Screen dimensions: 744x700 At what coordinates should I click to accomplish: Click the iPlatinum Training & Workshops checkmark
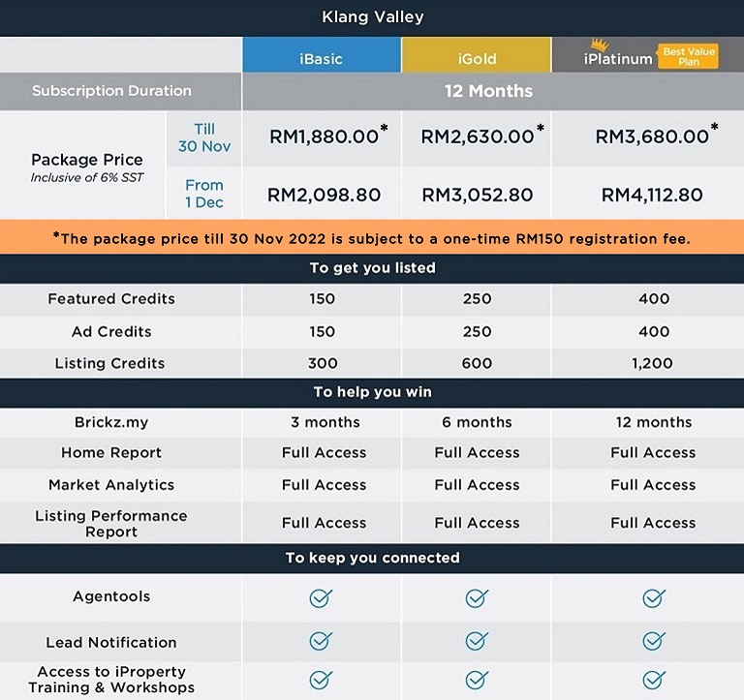(653, 680)
